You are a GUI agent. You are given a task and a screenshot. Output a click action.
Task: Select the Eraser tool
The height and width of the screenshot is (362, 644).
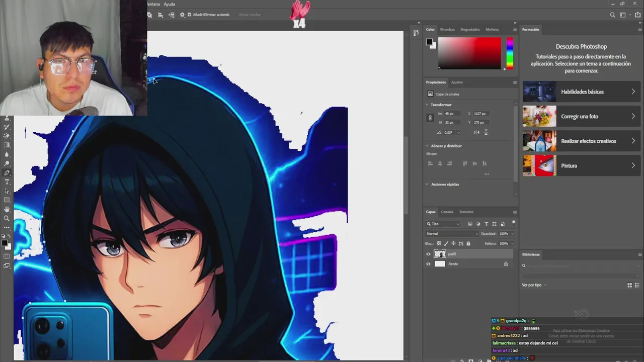[x=7, y=136]
